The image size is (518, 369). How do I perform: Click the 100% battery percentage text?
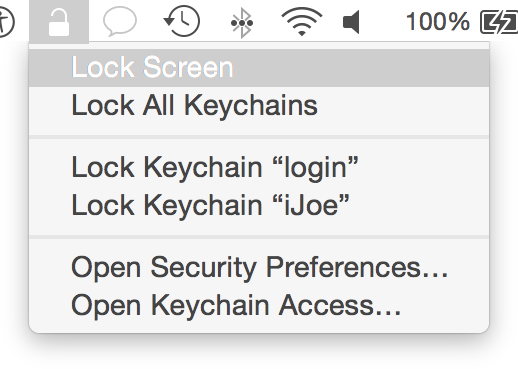click(x=438, y=22)
